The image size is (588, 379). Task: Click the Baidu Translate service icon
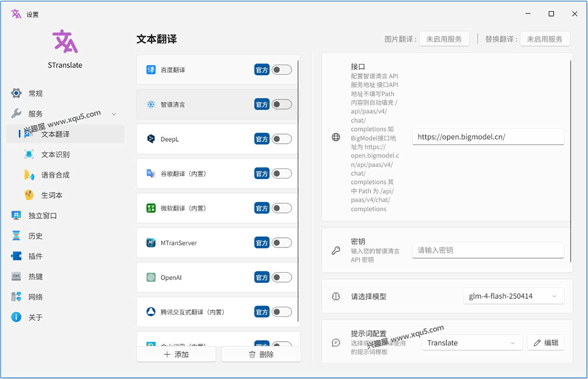(x=151, y=70)
